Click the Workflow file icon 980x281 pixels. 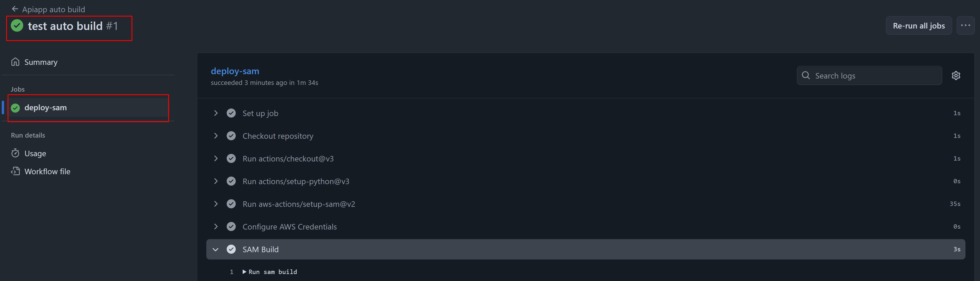[x=15, y=172]
